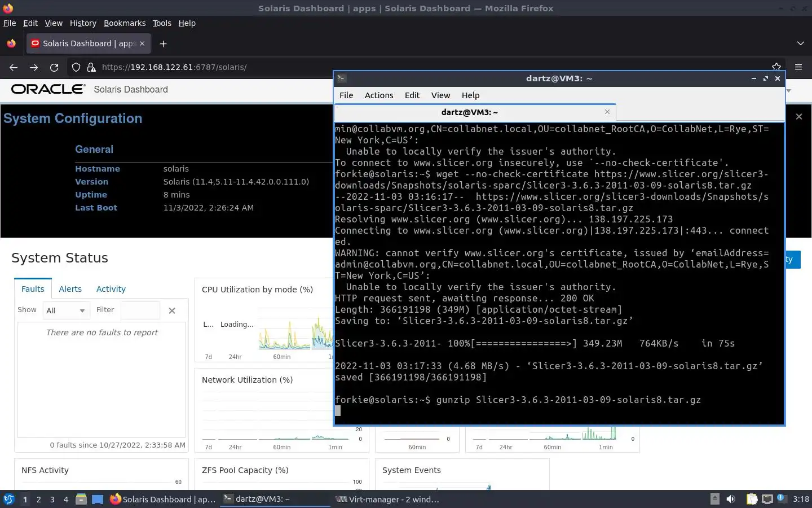Open the Firefox hamburger application menu
This screenshot has width=812, height=508.
[x=798, y=67]
